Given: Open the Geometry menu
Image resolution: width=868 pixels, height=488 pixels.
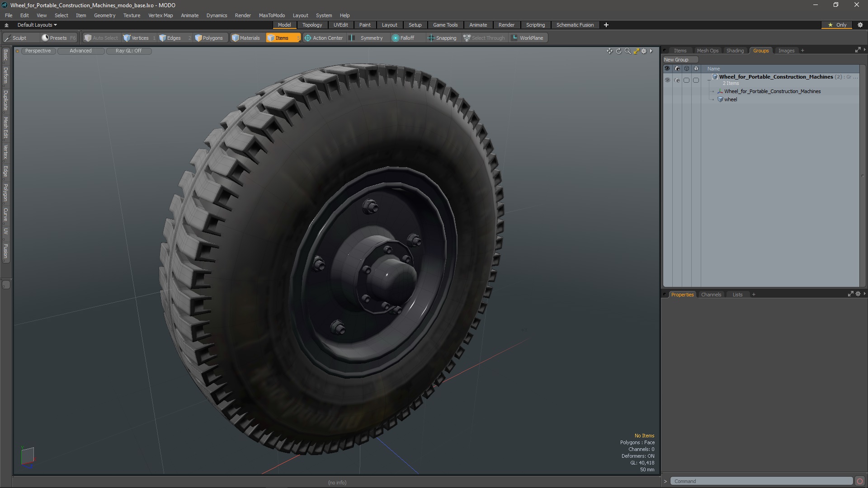Looking at the screenshot, I should coord(104,15).
